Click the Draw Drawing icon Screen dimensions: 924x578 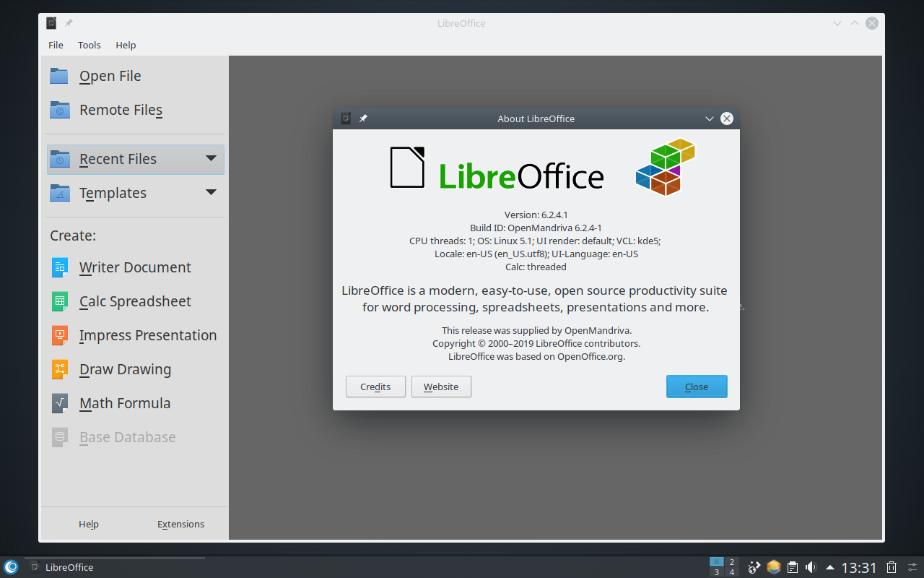[x=59, y=369]
